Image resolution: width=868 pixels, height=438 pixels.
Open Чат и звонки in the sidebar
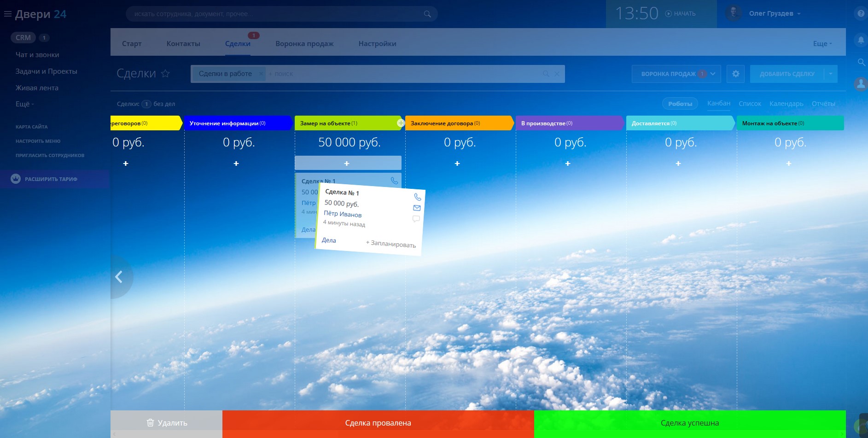click(x=37, y=55)
